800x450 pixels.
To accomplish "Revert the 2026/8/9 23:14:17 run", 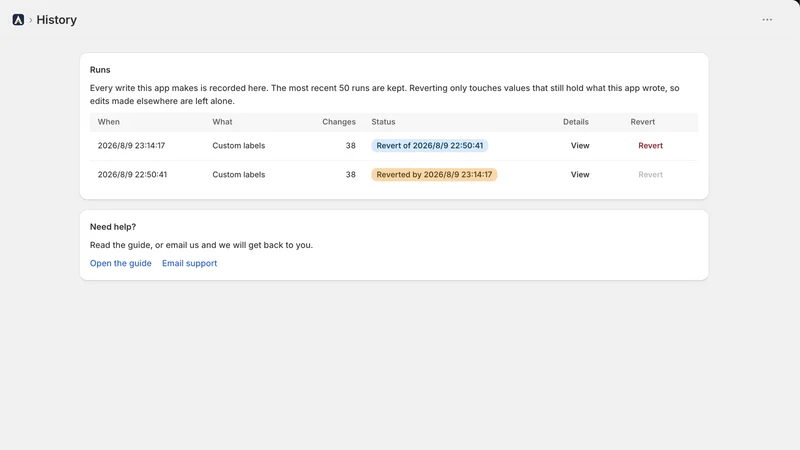I will tap(650, 145).
